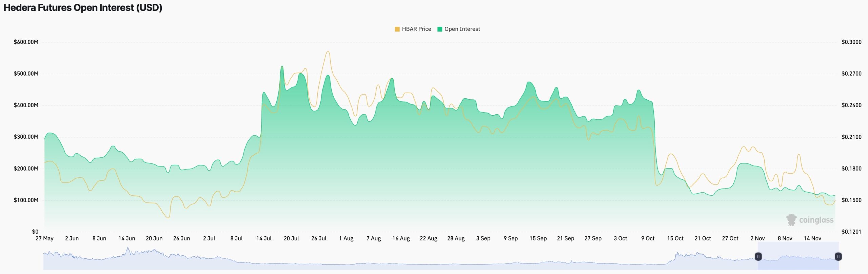Click the 2 Nov date label
This screenshot has height=274, width=868.
pos(758,238)
